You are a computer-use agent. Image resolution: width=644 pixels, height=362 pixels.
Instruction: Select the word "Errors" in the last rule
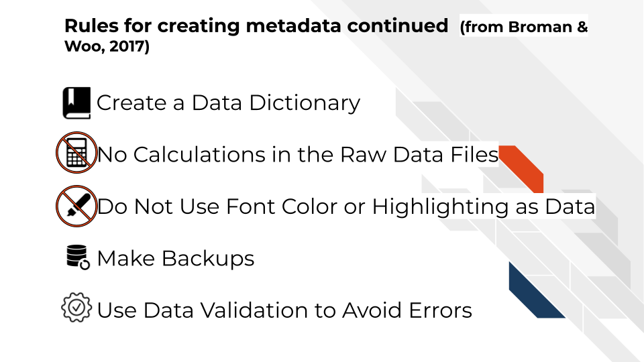tap(441, 310)
